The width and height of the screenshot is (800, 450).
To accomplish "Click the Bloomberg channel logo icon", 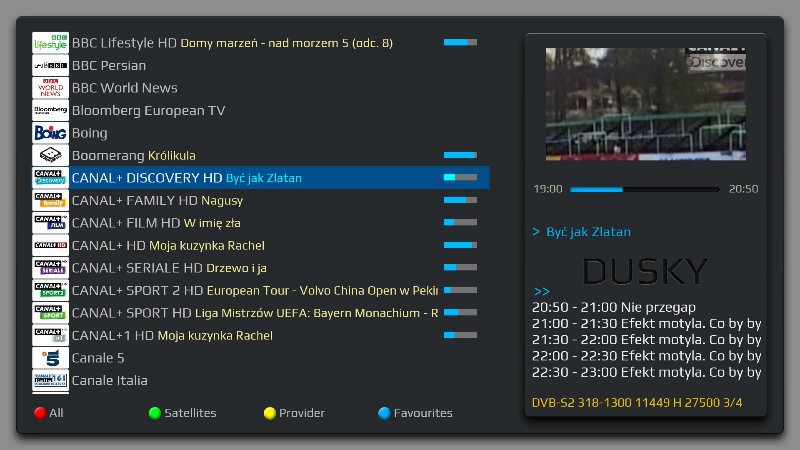I will (x=50, y=110).
